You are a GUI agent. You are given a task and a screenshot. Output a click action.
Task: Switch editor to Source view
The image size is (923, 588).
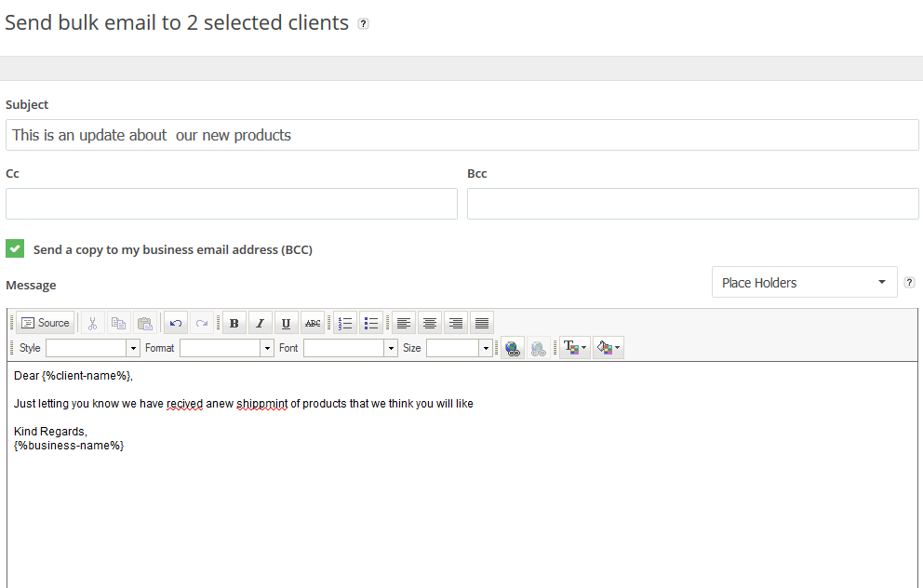[46, 323]
